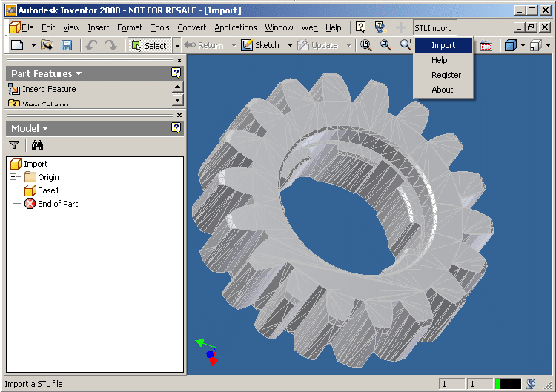Click the recover/diagnostics icon in menu bar
This screenshot has width=556, height=392.
[380, 27]
